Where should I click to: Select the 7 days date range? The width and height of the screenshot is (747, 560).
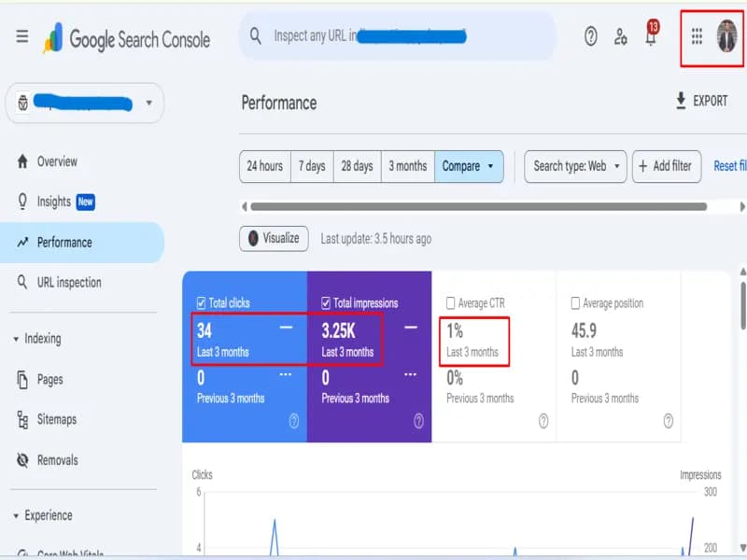(x=312, y=166)
